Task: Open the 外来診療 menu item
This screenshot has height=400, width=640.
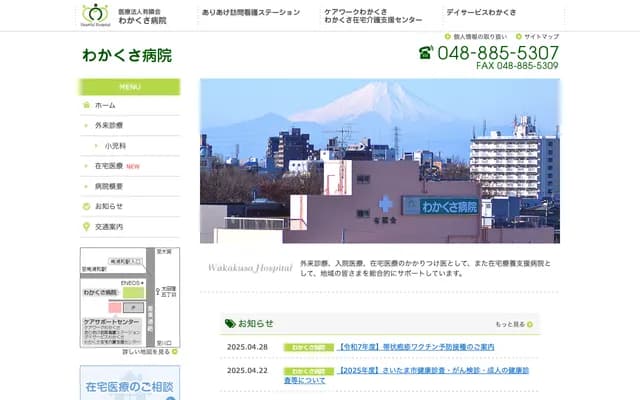Action: coord(109,125)
